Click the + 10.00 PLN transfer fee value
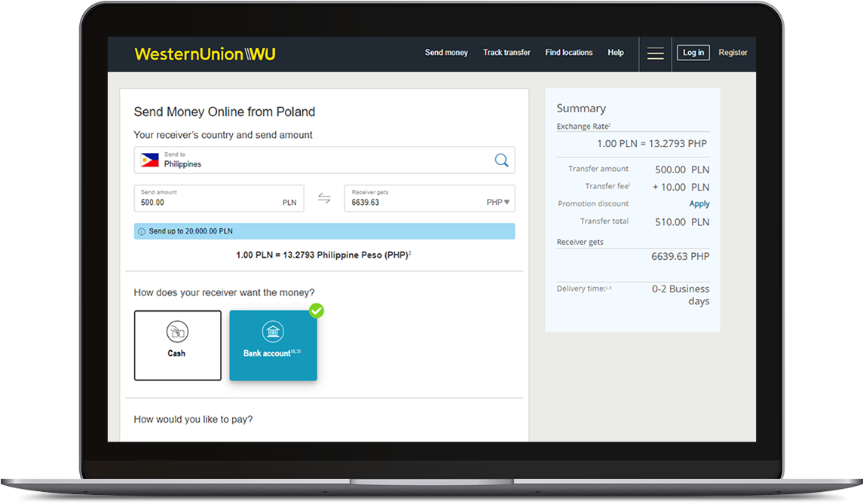Screen dimensions: 863x504 click(681, 187)
